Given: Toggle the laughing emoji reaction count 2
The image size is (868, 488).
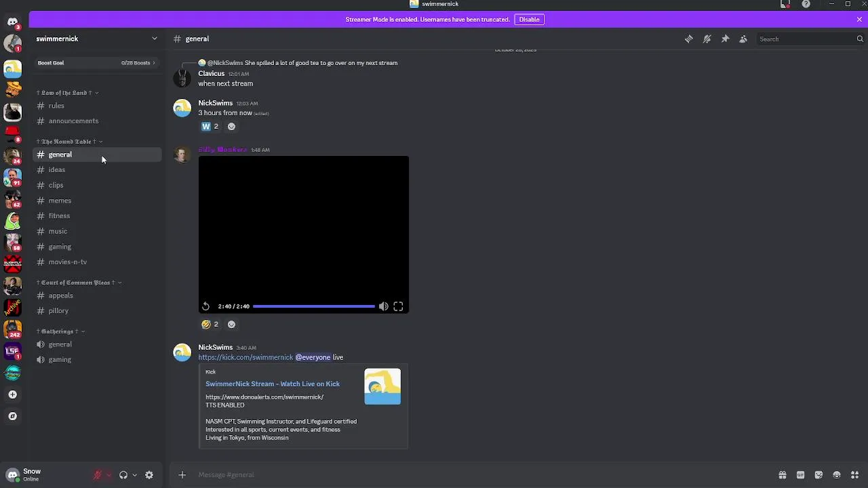Looking at the screenshot, I should point(210,325).
